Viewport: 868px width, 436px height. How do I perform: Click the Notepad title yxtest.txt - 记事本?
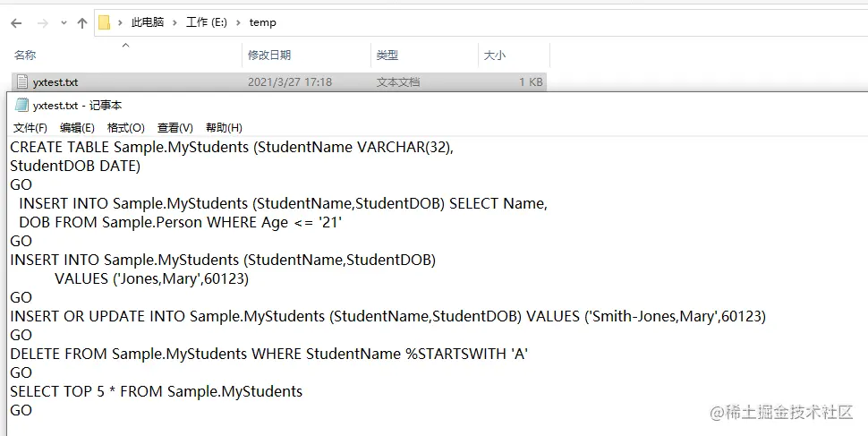point(78,106)
